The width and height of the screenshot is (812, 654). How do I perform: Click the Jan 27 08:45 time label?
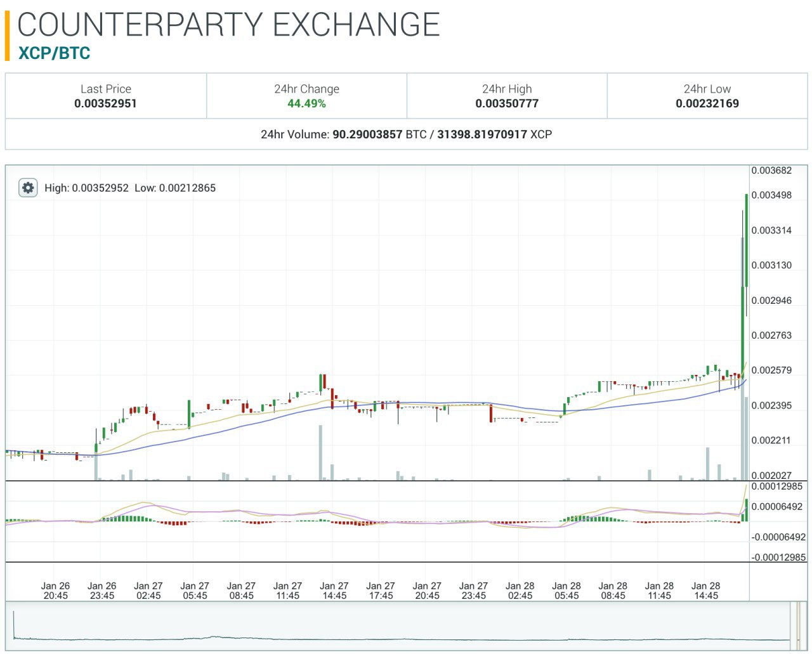coord(241,591)
